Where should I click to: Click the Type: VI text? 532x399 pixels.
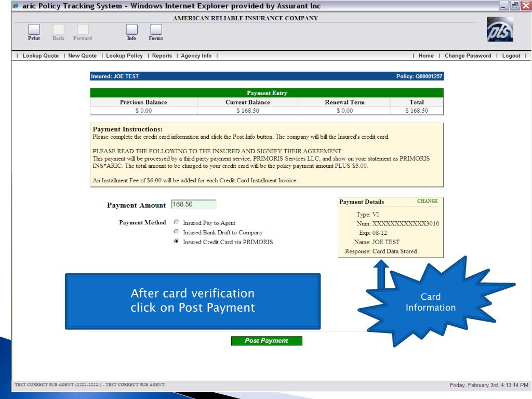pos(368,215)
